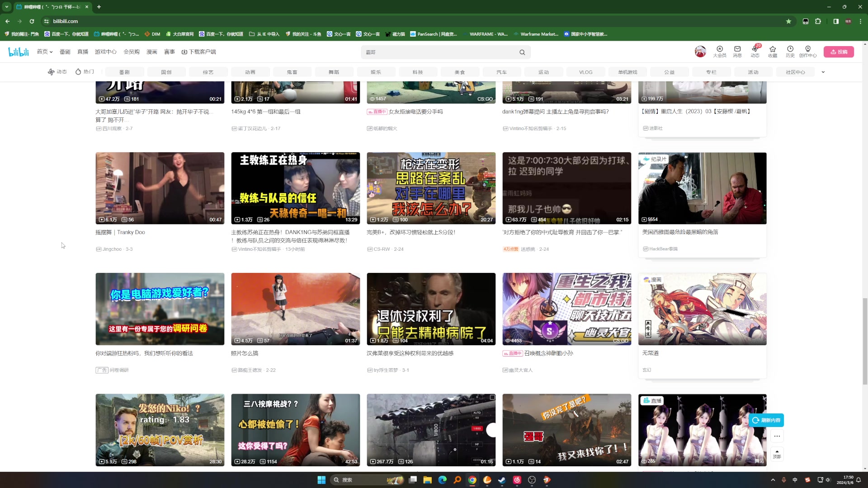The width and height of the screenshot is (868, 488).
Task: Open the PanSearch bookmark
Action: point(433,34)
